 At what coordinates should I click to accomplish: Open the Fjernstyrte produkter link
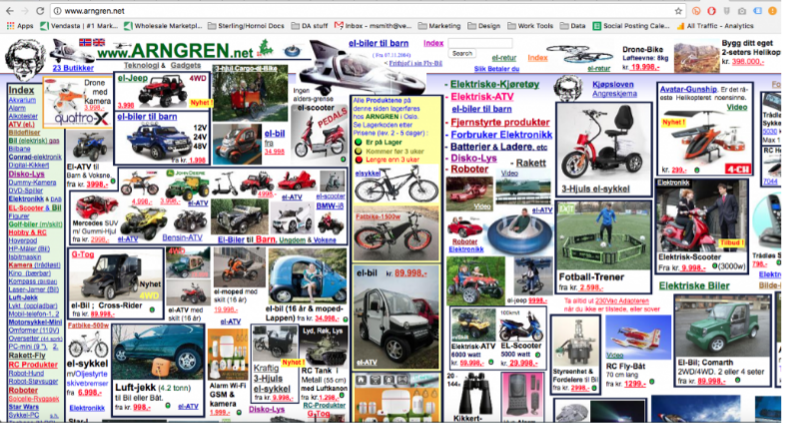(500, 122)
